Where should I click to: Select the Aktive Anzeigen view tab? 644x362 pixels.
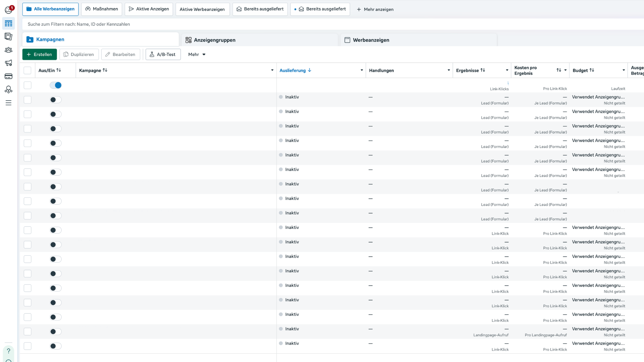(149, 9)
